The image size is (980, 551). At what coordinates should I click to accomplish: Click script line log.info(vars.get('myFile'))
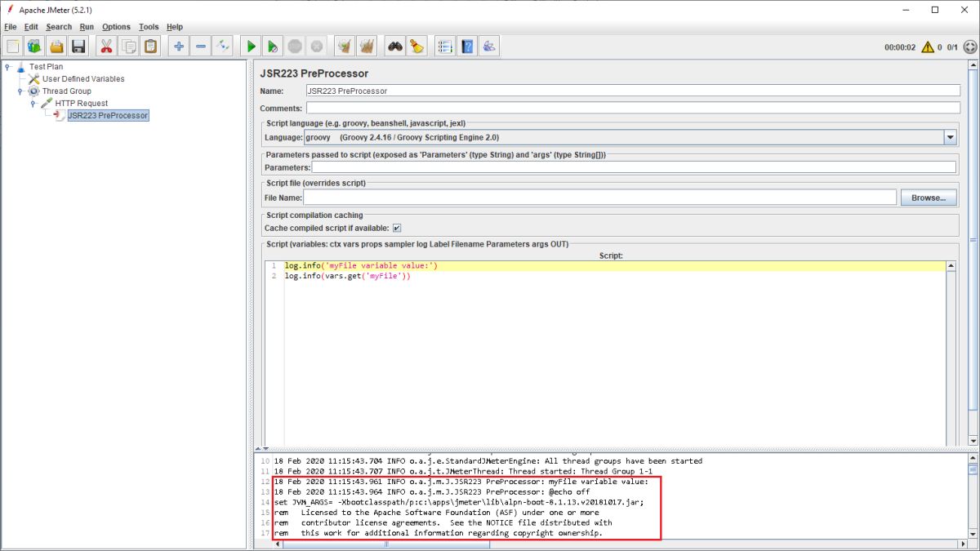[x=347, y=277]
